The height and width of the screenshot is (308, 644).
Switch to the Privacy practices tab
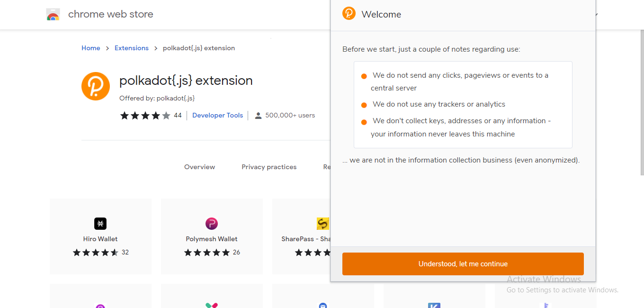pyautogui.click(x=269, y=167)
